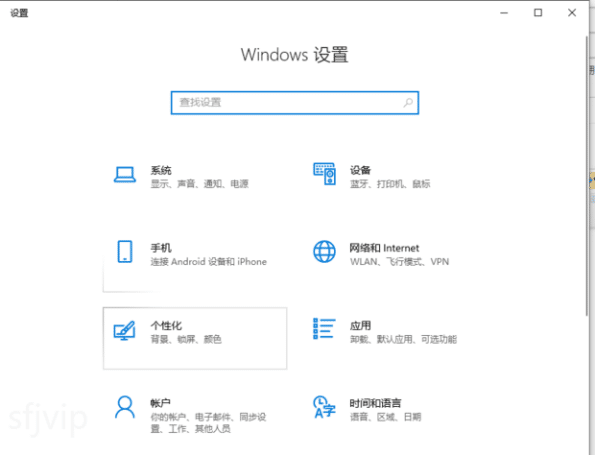Open the 应用 settings title
595x455 pixels.
(x=360, y=326)
